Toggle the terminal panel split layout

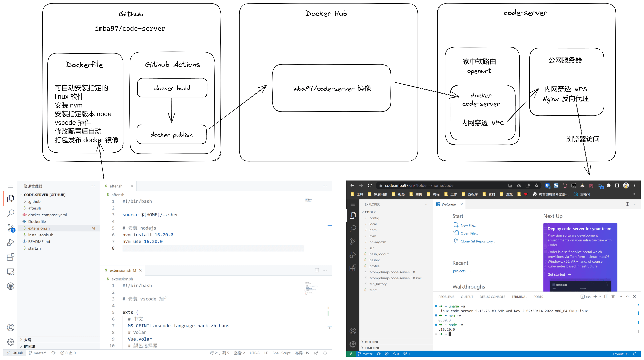pos(606,296)
